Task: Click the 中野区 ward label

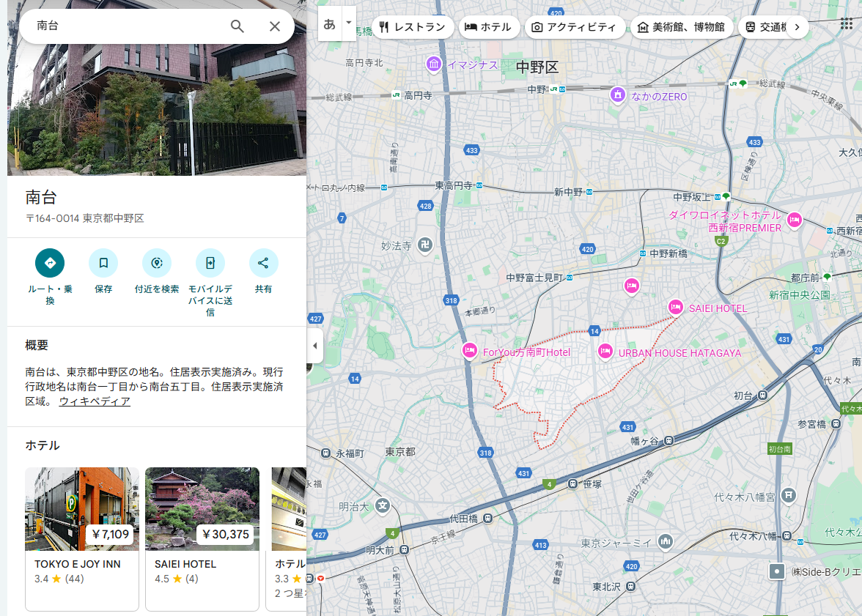Action: (x=537, y=67)
